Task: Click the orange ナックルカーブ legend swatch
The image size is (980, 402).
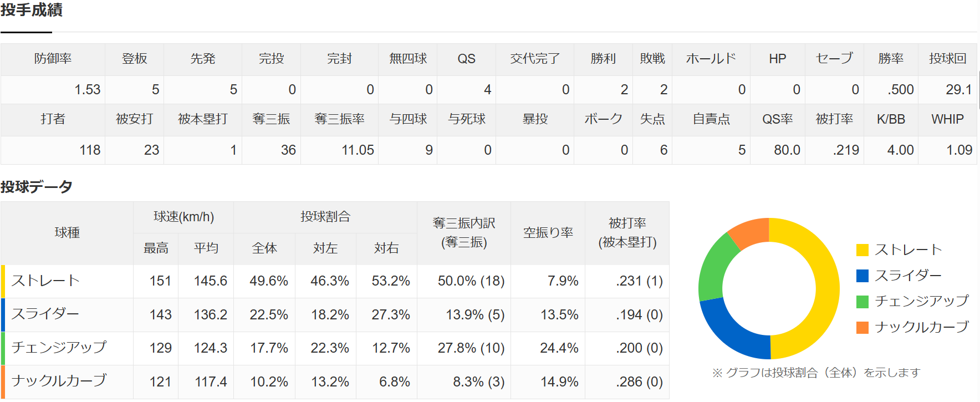Action: [862, 327]
